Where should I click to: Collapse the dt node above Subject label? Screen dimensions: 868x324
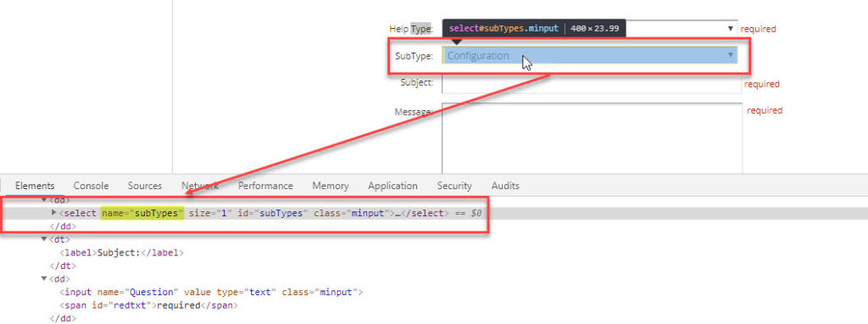click(x=44, y=239)
